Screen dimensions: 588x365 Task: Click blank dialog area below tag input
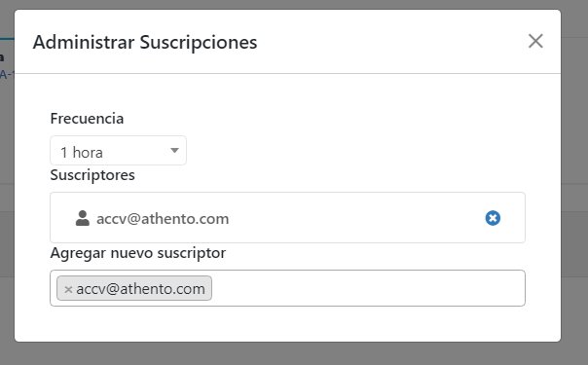click(x=287, y=323)
